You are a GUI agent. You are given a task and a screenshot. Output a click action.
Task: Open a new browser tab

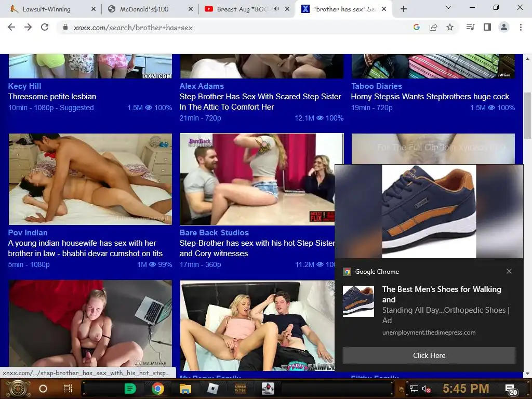click(x=403, y=9)
